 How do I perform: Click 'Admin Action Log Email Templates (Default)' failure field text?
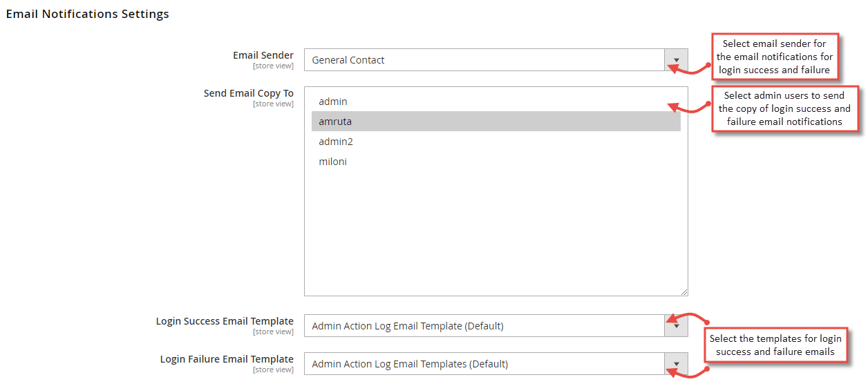(410, 364)
